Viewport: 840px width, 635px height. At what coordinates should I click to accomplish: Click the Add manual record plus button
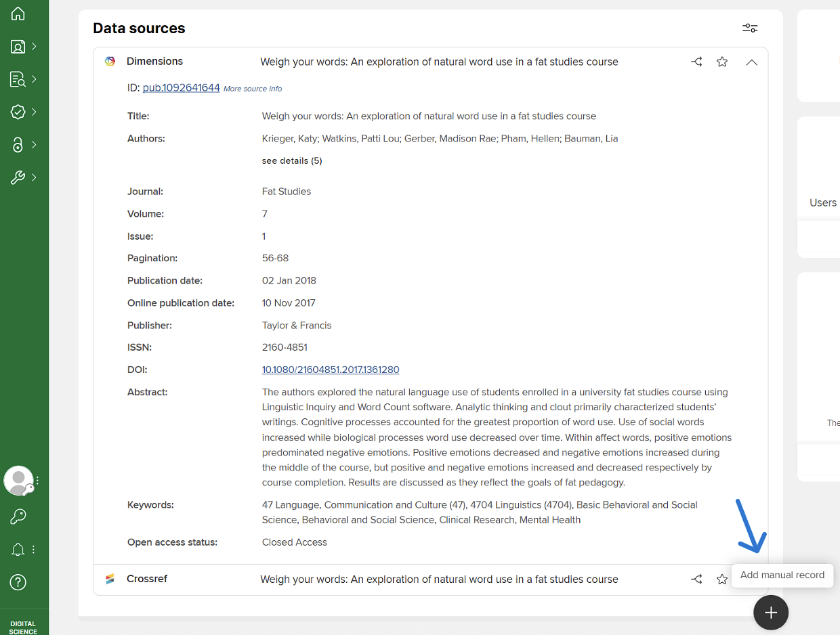771,612
